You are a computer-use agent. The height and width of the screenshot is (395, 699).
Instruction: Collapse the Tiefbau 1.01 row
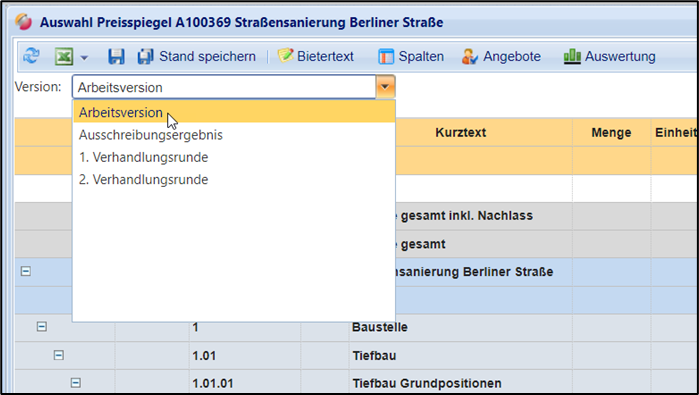(x=59, y=355)
